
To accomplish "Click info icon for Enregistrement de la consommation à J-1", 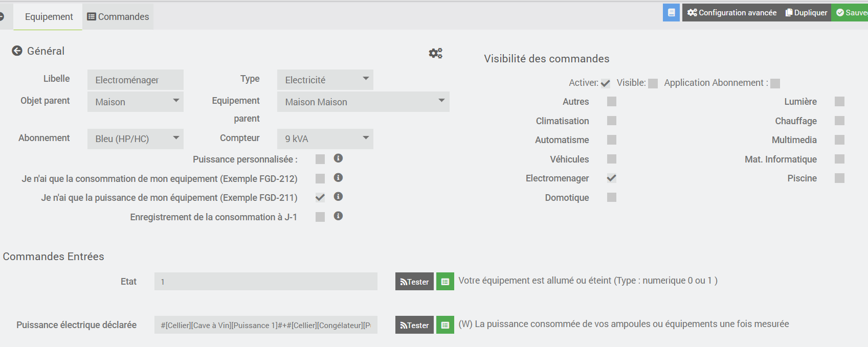I will coord(338,216).
